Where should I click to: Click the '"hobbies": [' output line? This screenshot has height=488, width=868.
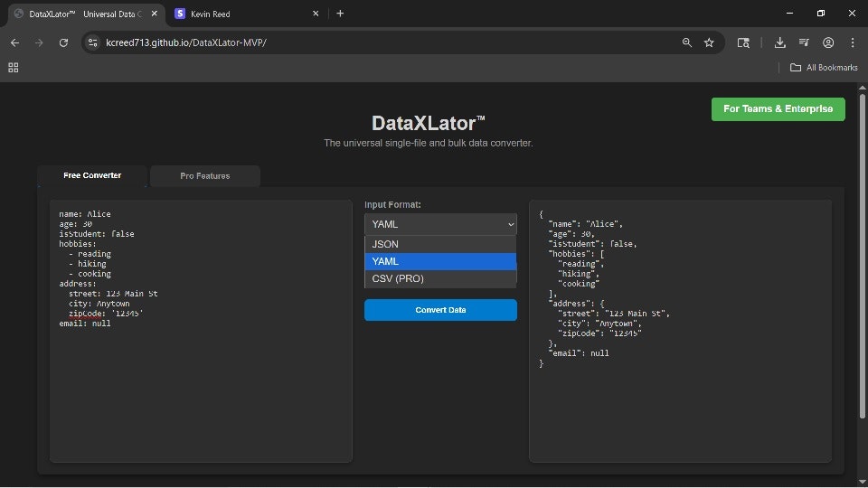coord(576,254)
